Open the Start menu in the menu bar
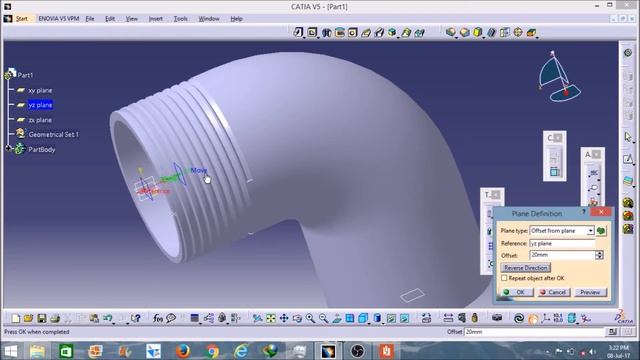 [x=22, y=19]
